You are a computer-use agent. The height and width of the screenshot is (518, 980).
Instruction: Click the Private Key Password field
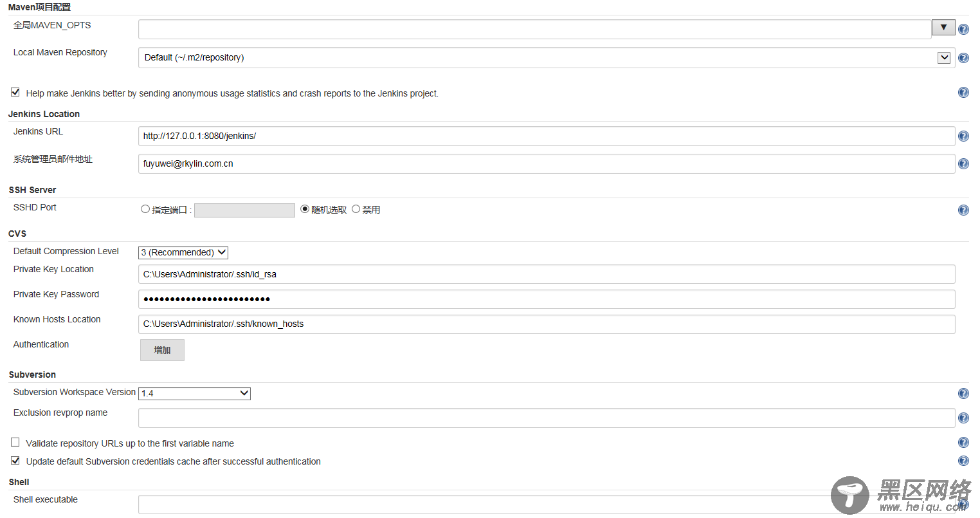point(547,299)
